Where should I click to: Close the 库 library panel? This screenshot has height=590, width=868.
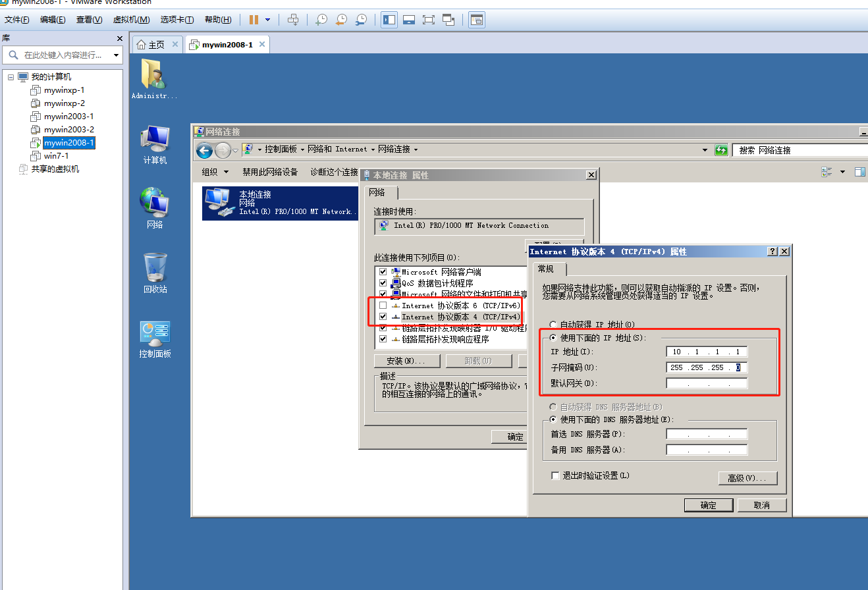tap(119, 39)
